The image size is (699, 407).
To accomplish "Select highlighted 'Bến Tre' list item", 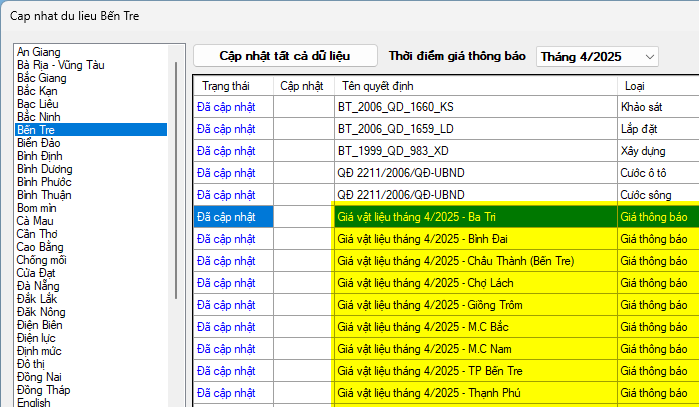I will pyautogui.click(x=91, y=130).
